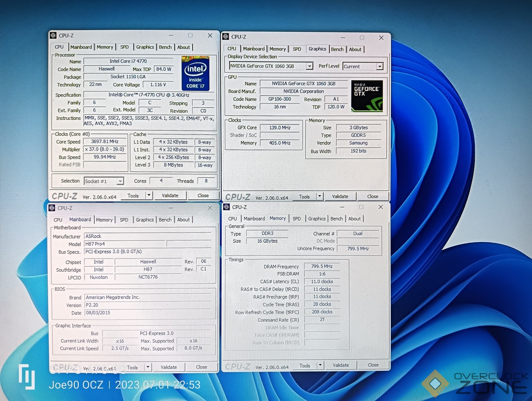Open the Perf Level Current dropdown

379,66
